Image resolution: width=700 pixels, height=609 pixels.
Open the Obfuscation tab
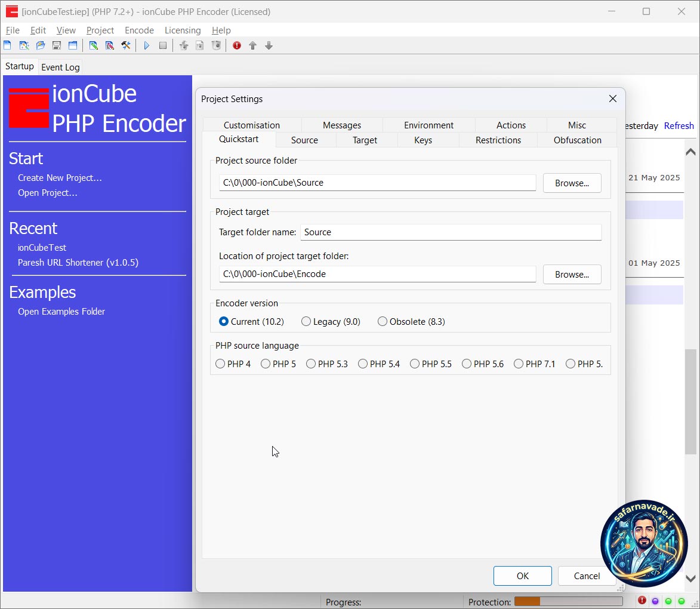point(577,140)
